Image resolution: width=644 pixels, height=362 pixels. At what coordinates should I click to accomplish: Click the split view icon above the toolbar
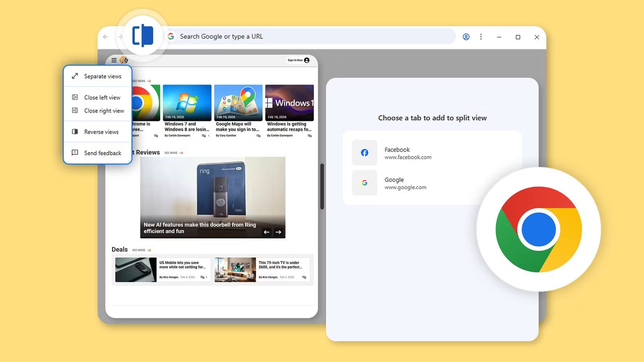pyautogui.click(x=144, y=36)
